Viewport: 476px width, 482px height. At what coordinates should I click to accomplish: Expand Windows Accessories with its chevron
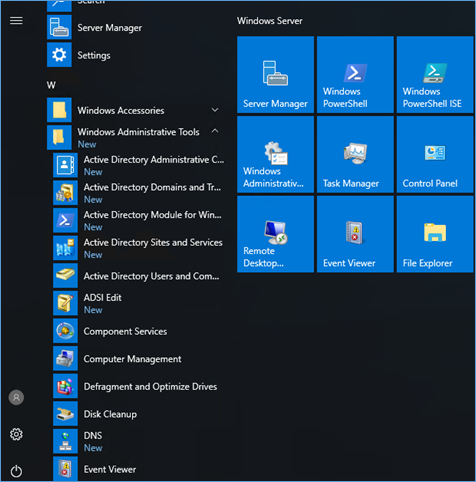pos(215,110)
